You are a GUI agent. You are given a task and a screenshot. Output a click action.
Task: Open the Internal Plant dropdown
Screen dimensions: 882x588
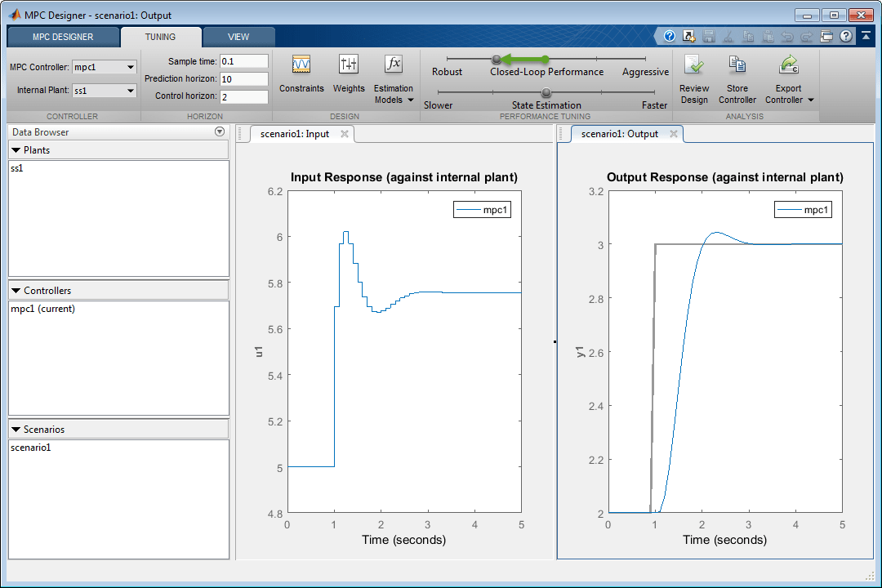tap(131, 90)
